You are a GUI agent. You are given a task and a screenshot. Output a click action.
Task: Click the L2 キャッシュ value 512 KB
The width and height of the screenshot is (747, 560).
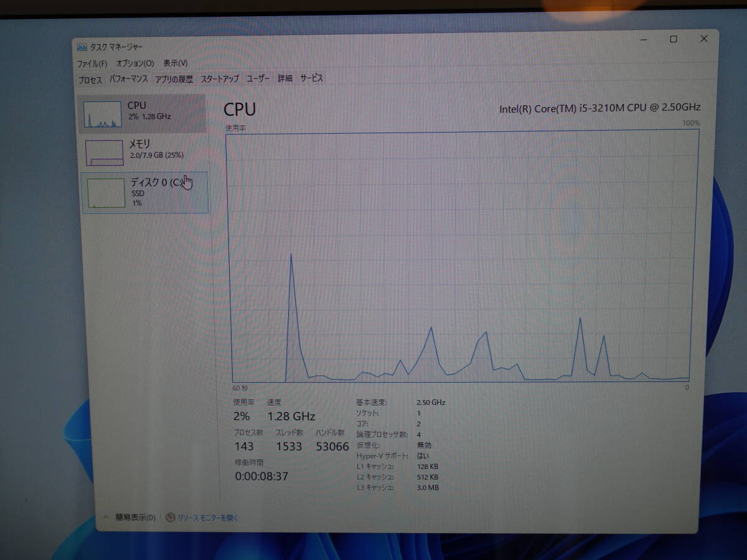click(428, 477)
